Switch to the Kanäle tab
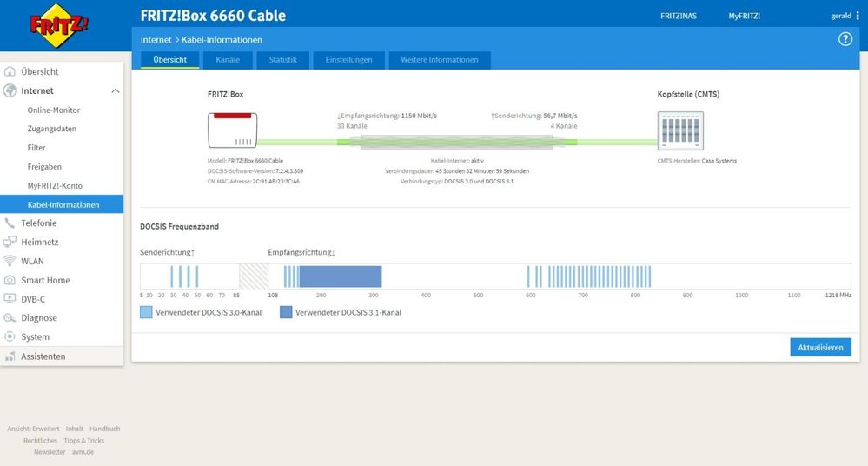This screenshot has height=466, width=868. tap(228, 60)
